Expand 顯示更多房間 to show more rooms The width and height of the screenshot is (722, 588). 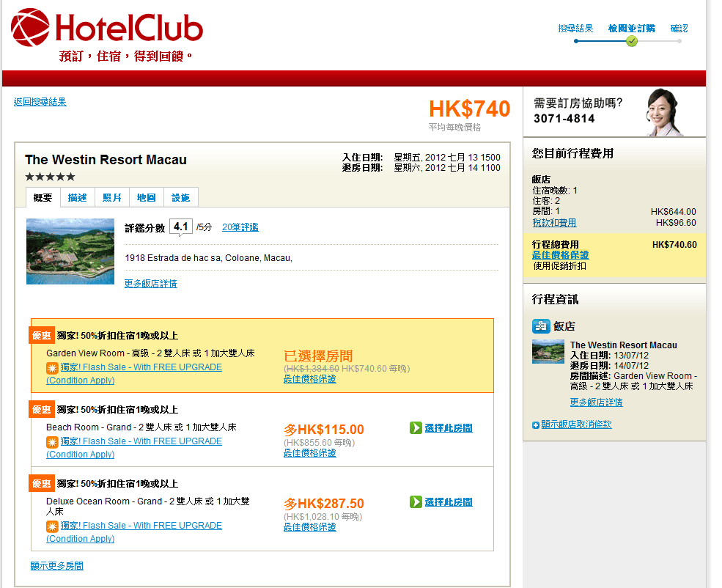click(57, 566)
